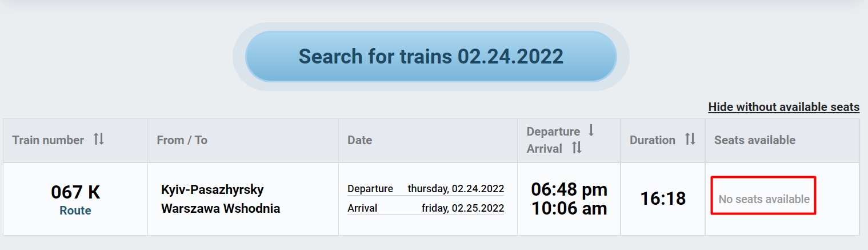Toggle Hide without available seats link
This screenshot has width=868, height=250.
coord(783,107)
